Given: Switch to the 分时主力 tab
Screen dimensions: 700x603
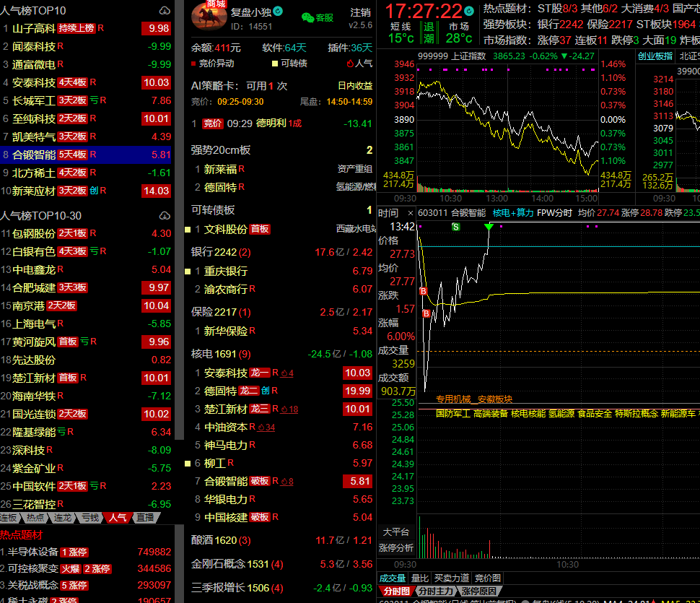Looking at the screenshot, I should pos(435,591).
